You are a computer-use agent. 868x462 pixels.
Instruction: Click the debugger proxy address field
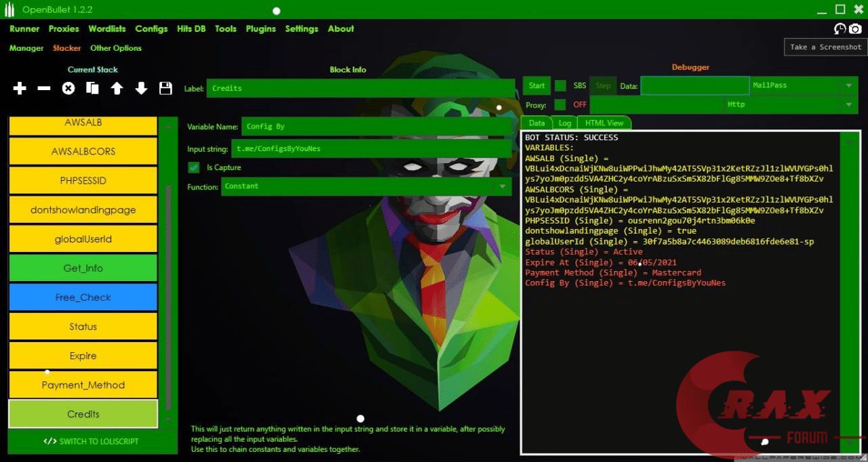click(x=657, y=104)
